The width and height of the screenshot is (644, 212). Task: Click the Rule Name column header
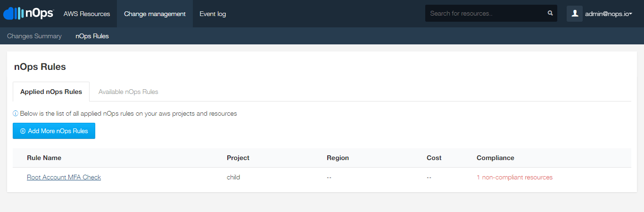(44, 158)
